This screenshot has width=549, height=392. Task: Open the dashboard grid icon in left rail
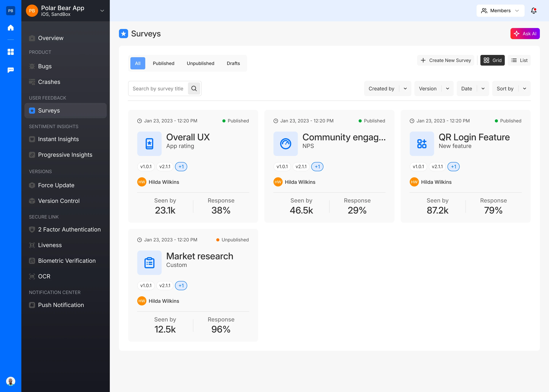coord(11,52)
